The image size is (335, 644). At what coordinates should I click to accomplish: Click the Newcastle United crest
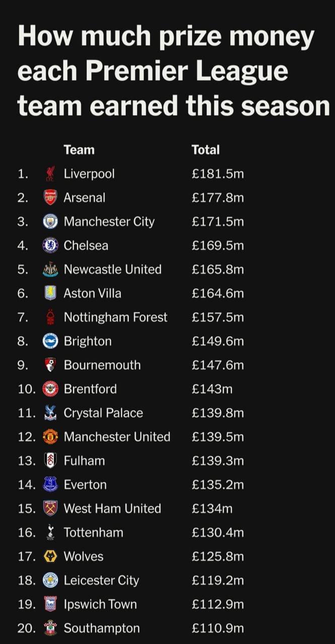[50, 269]
